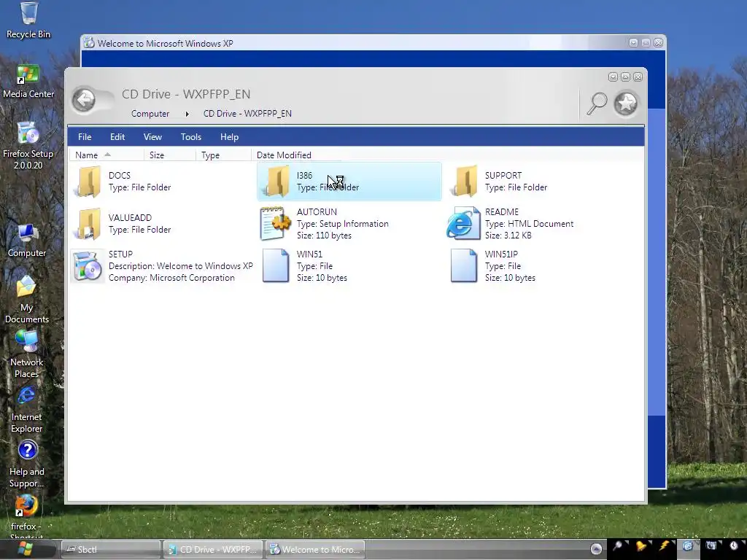Maximize the CD Drive explorer window

click(625, 77)
